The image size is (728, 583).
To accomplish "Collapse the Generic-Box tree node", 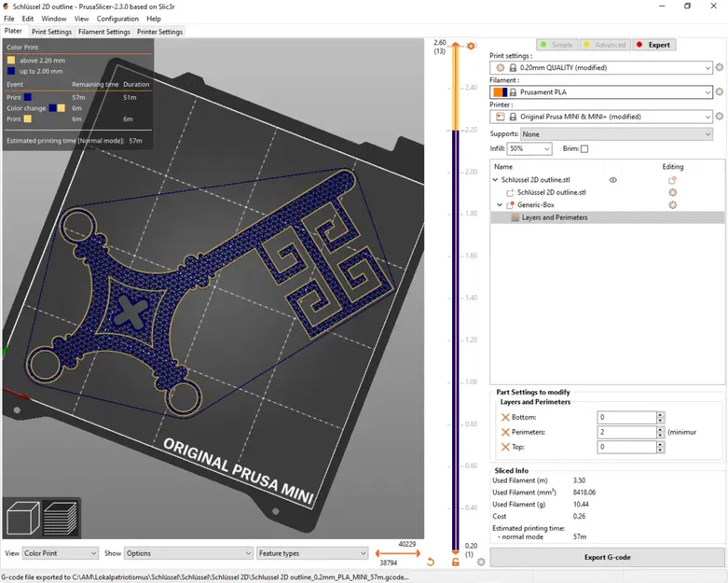I will (500, 205).
